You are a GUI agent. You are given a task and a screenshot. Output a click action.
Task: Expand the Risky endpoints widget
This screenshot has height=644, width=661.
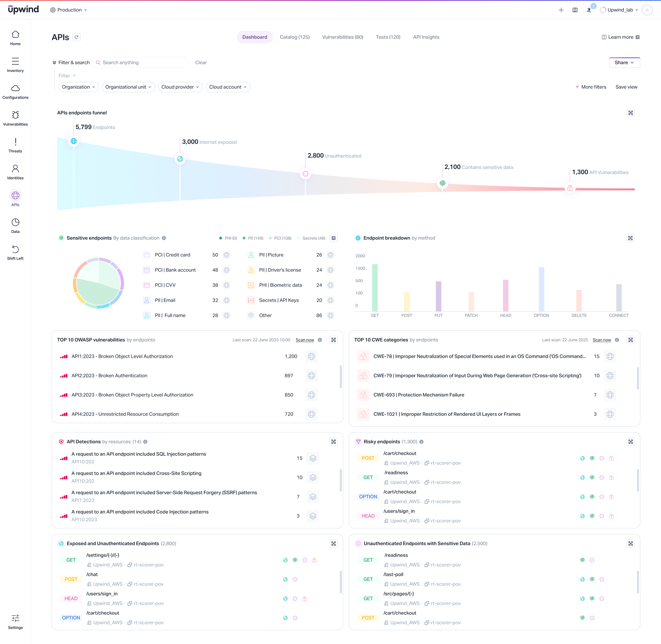coord(631,442)
